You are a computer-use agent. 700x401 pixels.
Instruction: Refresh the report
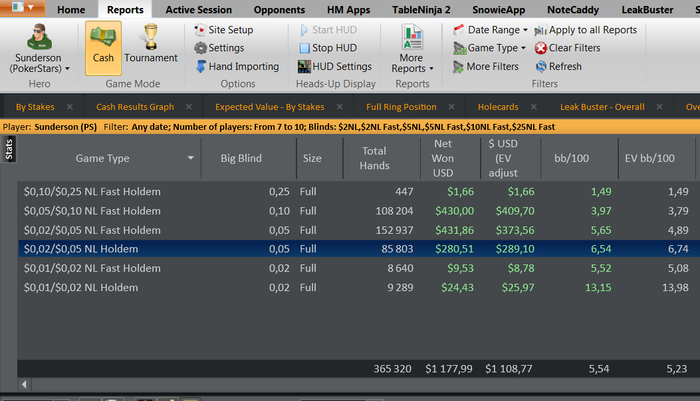pyautogui.click(x=558, y=67)
